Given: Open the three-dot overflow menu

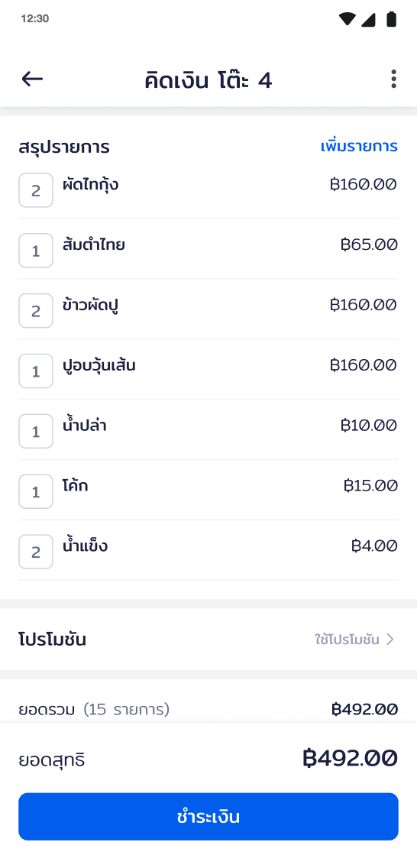Looking at the screenshot, I should [393, 79].
